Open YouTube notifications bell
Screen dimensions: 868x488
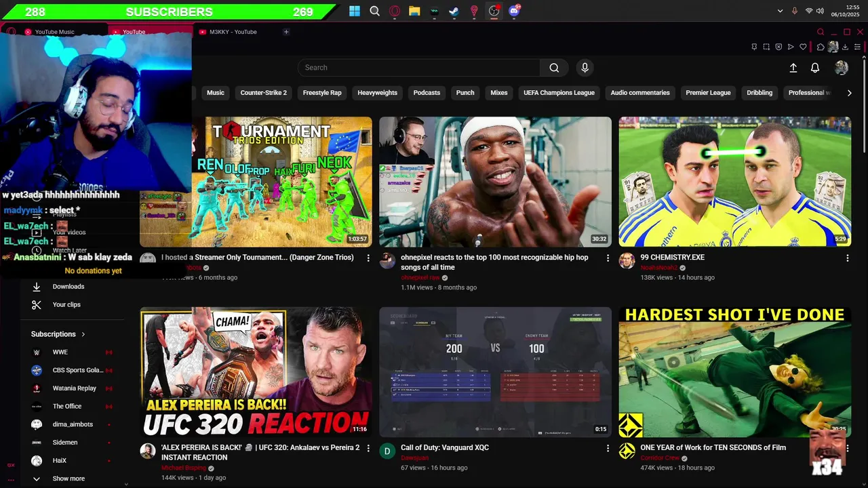click(815, 68)
